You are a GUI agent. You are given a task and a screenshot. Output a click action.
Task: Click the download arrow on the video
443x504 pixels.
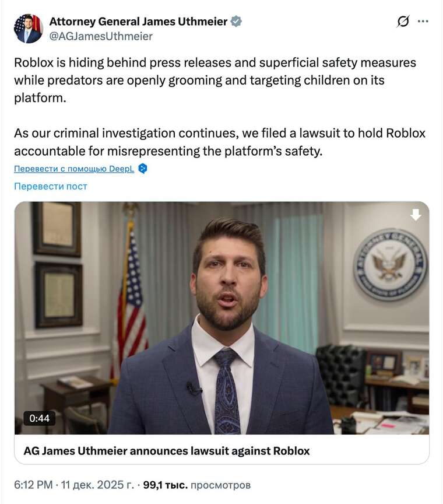416,215
